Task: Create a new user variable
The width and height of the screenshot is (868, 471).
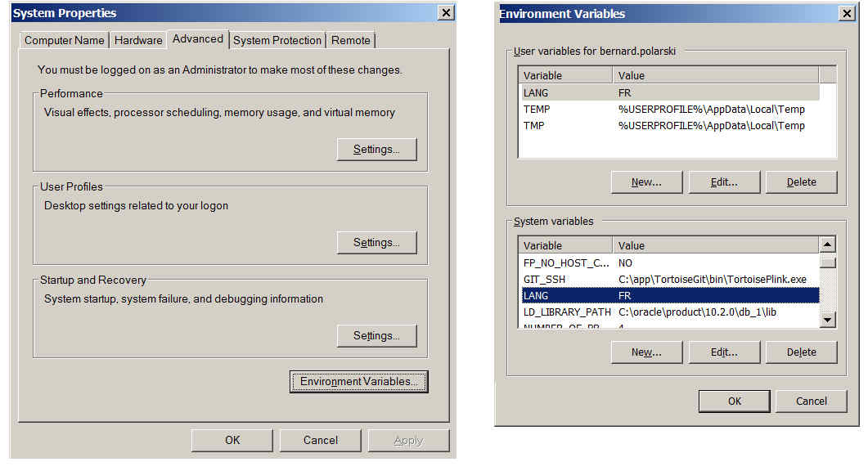Action: (x=646, y=182)
